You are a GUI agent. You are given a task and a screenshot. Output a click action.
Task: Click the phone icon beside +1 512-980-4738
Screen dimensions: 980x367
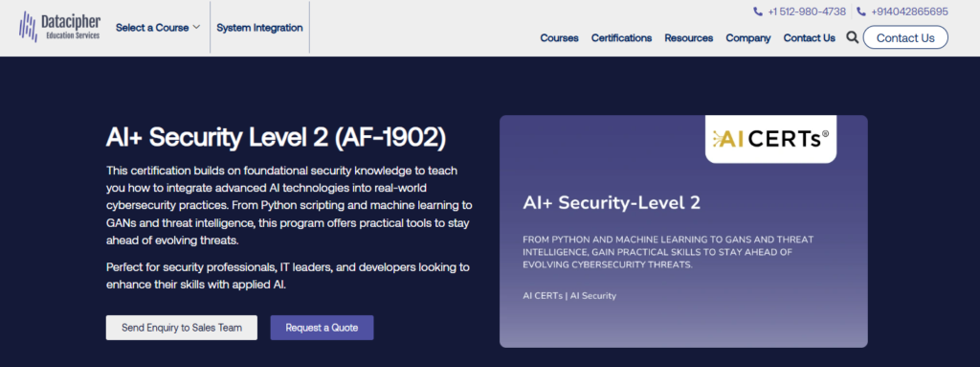coord(758,11)
